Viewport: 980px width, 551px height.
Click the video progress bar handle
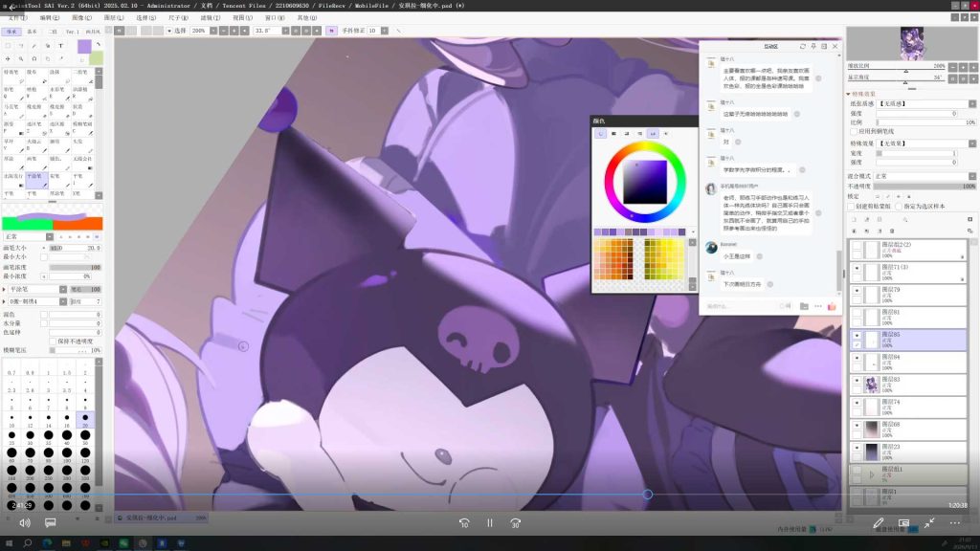click(648, 495)
